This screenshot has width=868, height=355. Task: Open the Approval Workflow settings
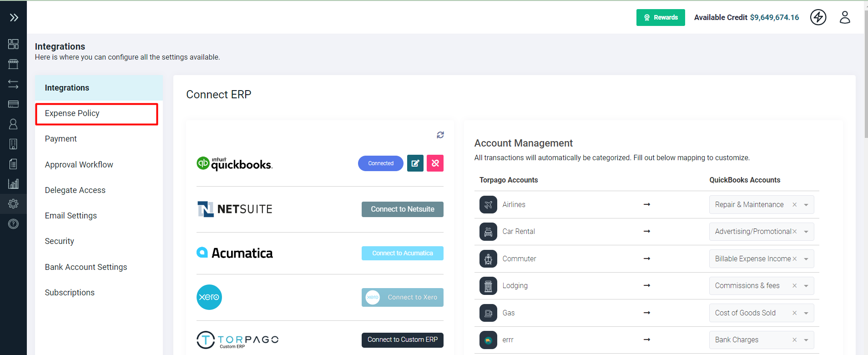99,165
